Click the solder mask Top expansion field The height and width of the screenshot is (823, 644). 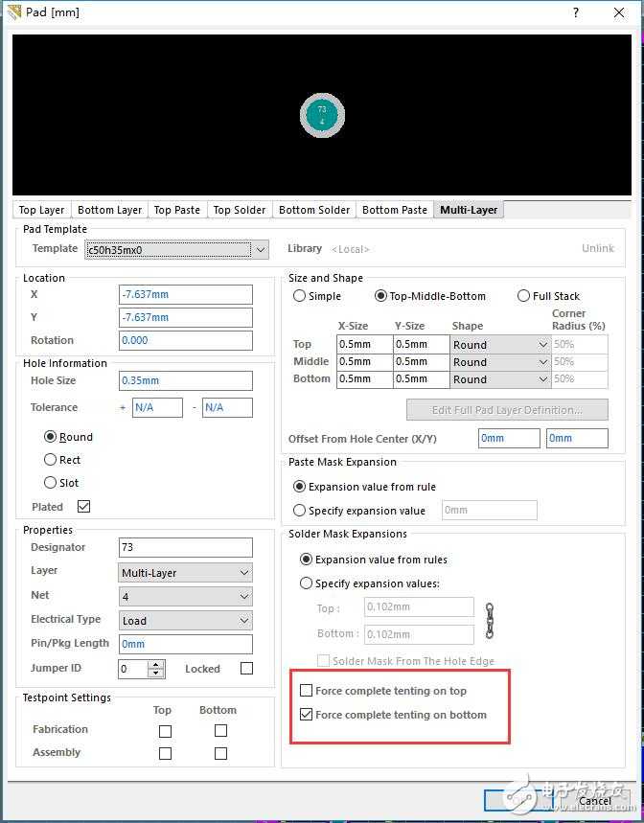click(x=419, y=606)
